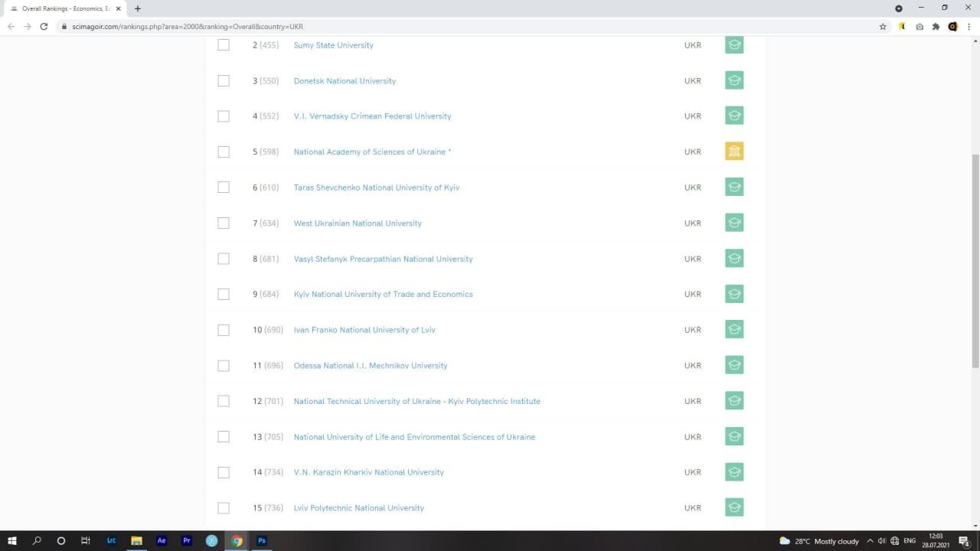This screenshot has width=980, height=551.
Task: Click the Windows Start button
Action: pos(12,540)
